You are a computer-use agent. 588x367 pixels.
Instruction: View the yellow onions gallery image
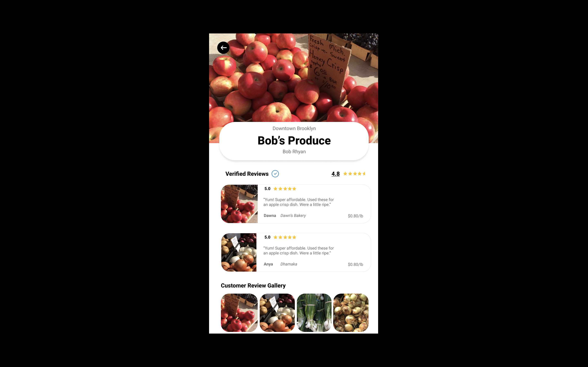point(351,313)
